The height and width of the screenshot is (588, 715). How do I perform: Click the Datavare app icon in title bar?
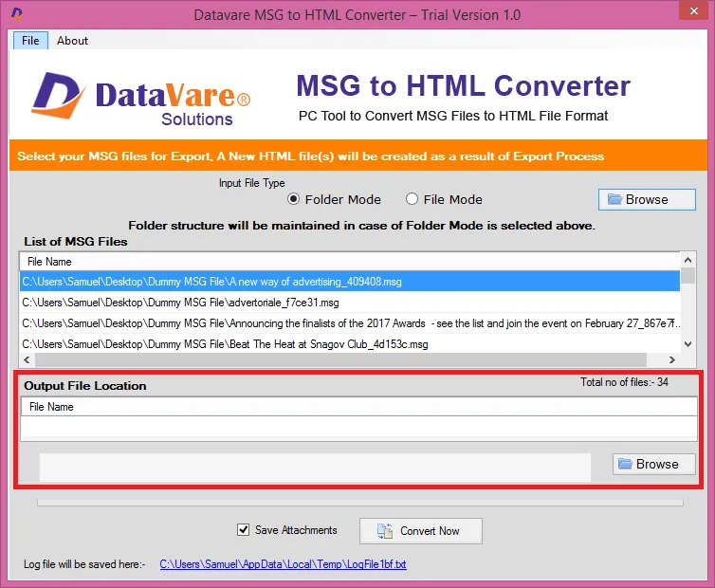click(x=16, y=13)
